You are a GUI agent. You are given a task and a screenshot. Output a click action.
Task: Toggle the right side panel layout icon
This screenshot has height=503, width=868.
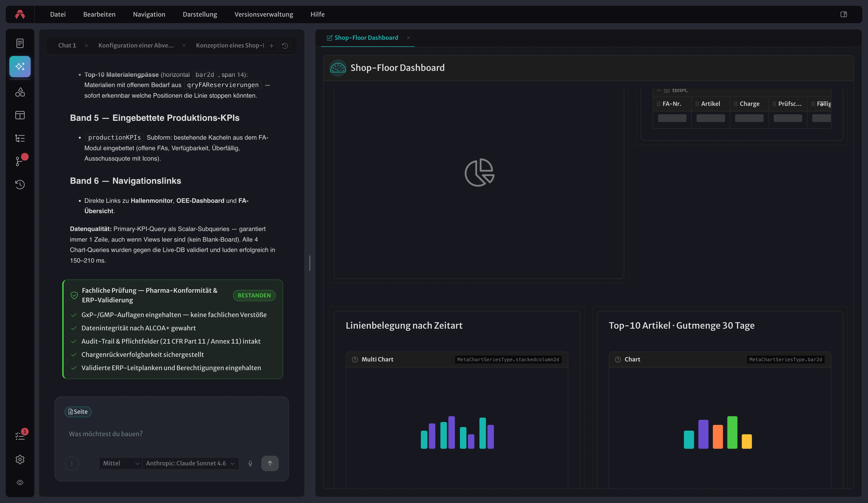click(844, 14)
